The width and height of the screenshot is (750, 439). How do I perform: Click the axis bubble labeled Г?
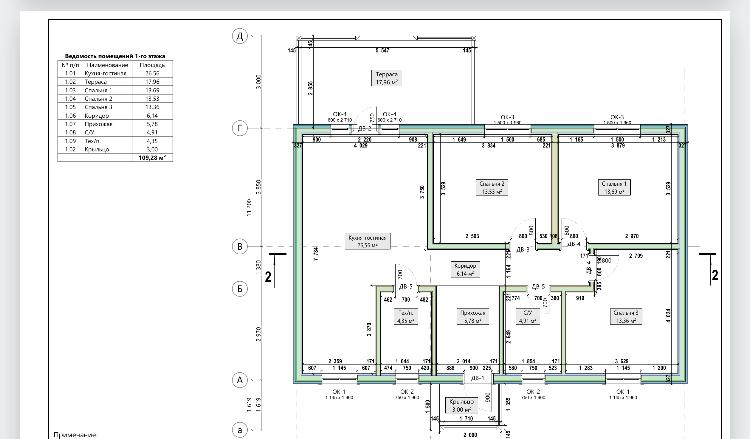click(x=240, y=128)
